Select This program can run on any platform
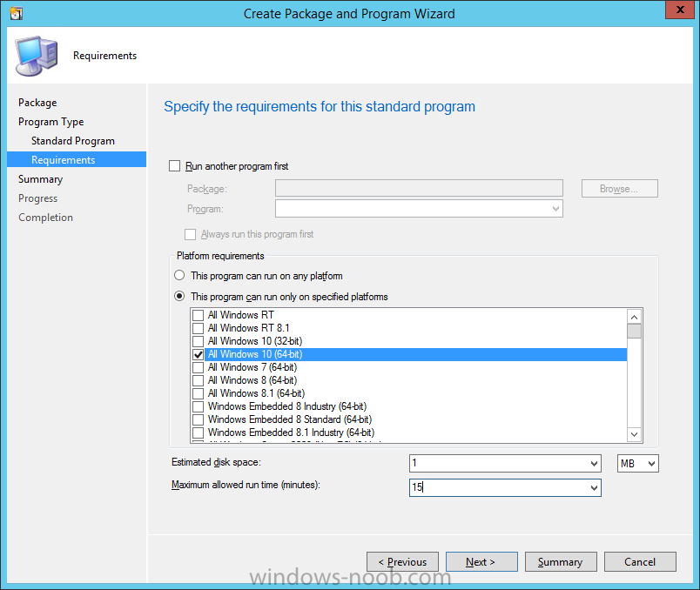The height and width of the screenshot is (590, 700). 179,275
